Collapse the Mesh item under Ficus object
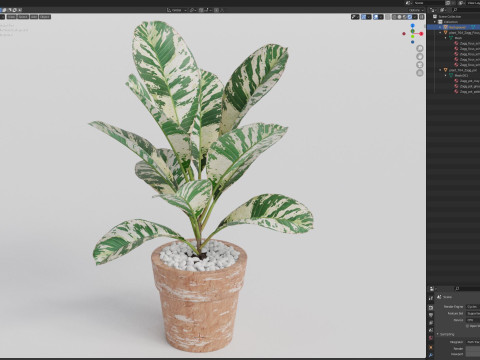Viewport: 480px width, 360px height. 446,38
